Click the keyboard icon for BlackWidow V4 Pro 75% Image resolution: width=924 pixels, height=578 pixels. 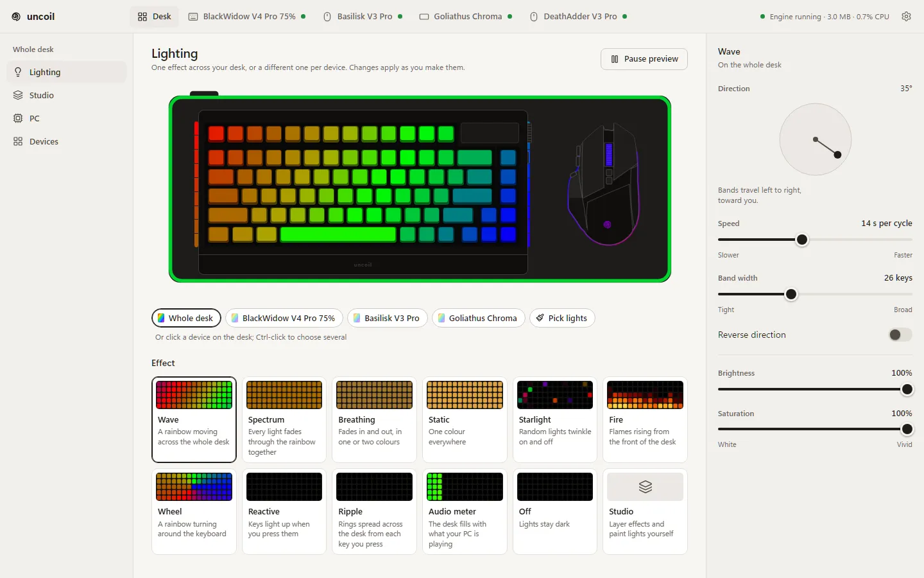pos(193,17)
